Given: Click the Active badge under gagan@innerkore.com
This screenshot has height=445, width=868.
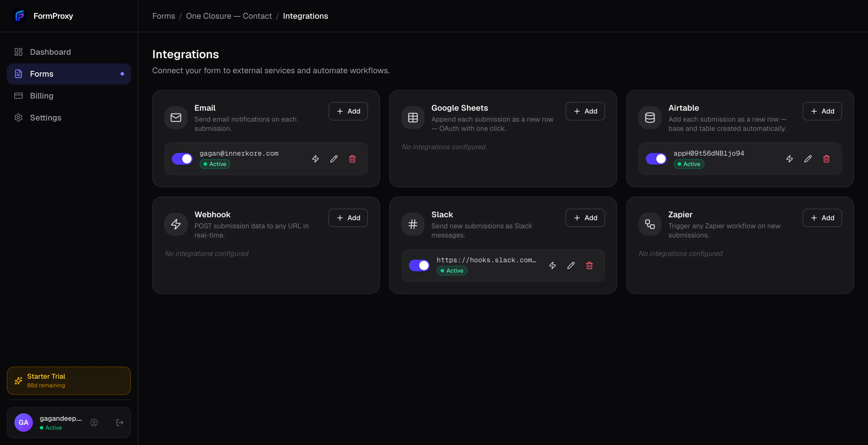Looking at the screenshot, I should [215, 164].
